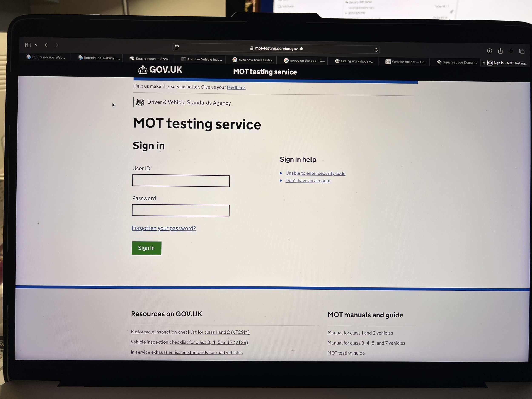
Task: Open the MOT testing guide link
Action: (x=346, y=353)
